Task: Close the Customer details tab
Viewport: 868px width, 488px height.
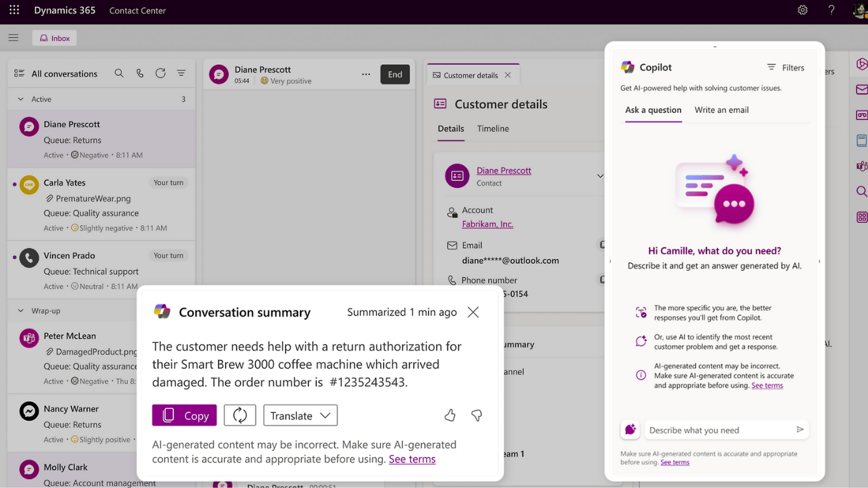Action: [x=508, y=75]
